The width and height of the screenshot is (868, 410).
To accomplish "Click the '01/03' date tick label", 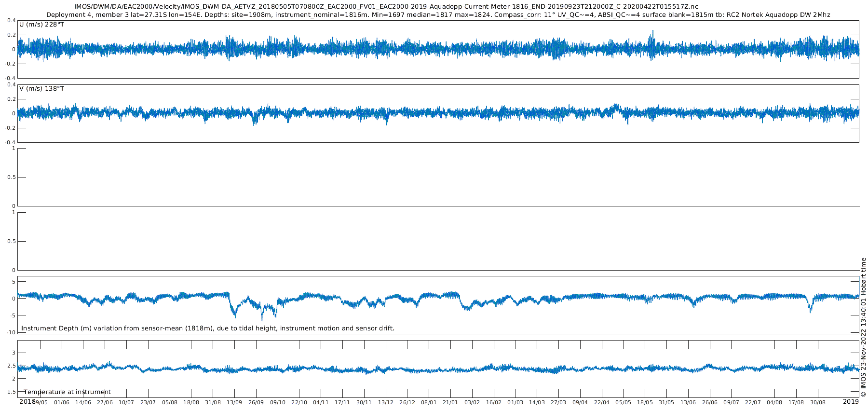I will pos(515,402).
